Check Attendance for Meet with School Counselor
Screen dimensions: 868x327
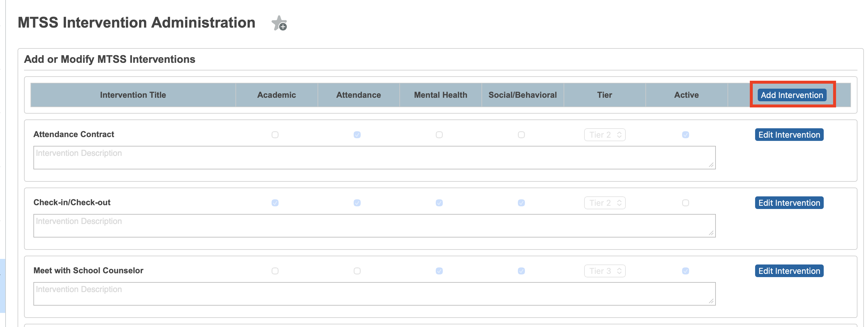pyautogui.click(x=357, y=271)
